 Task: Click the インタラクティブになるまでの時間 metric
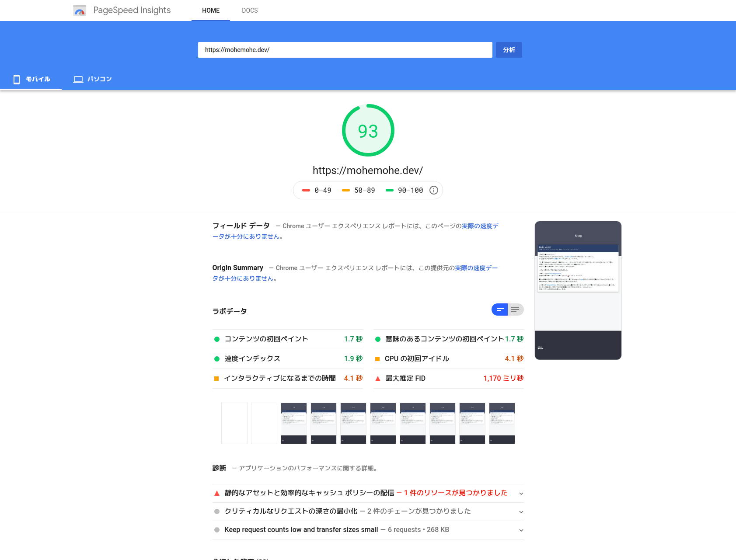(x=288, y=379)
